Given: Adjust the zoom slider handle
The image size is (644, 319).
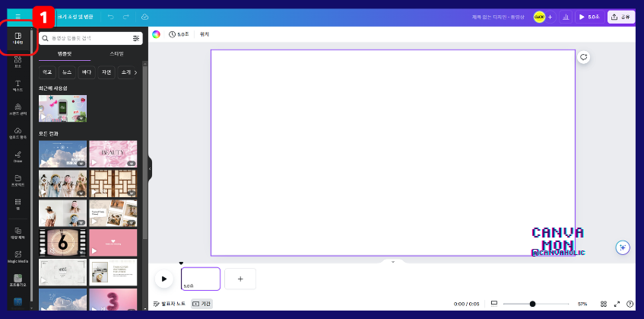Looking at the screenshot, I should click(x=532, y=304).
